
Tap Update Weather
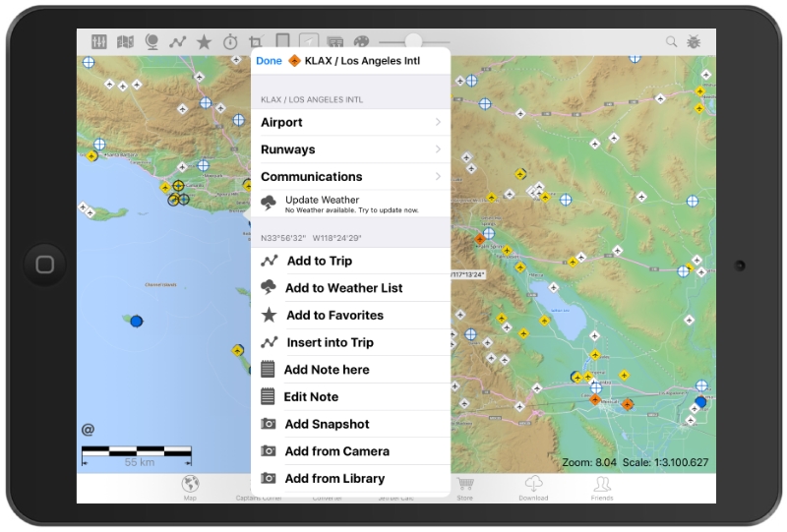[x=350, y=204]
